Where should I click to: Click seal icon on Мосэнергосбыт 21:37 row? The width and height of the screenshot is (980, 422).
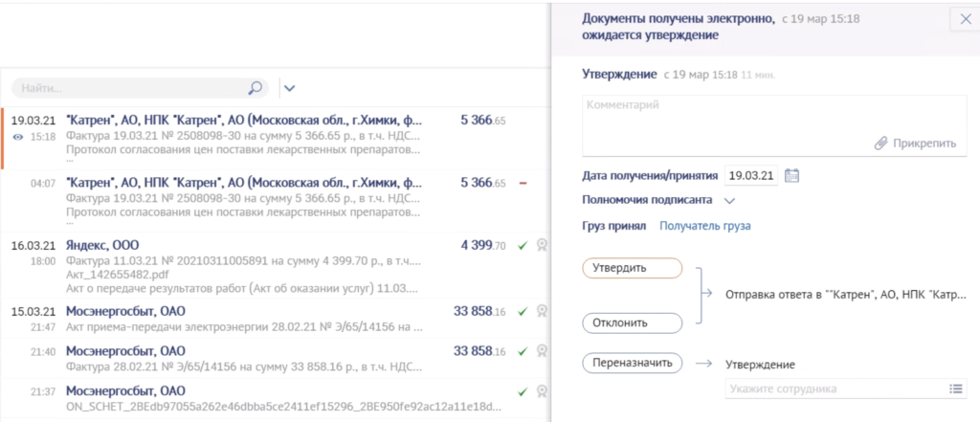click(542, 391)
